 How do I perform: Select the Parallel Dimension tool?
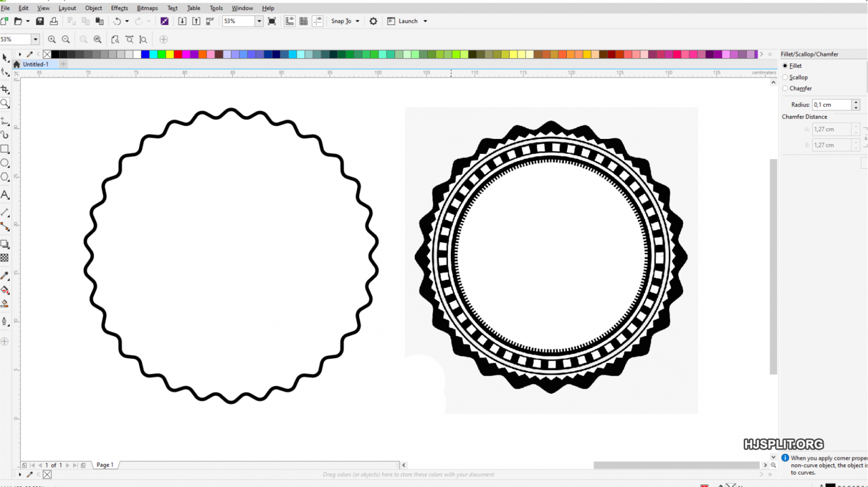pos(5,212)
